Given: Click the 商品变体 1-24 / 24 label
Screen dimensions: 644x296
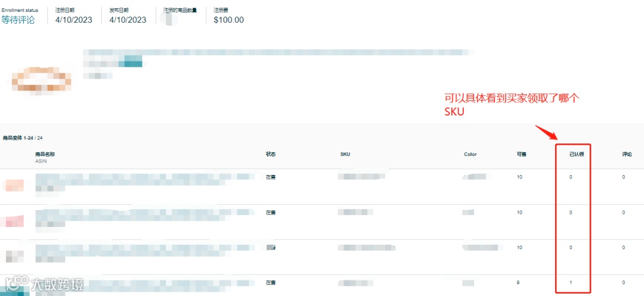Looking at the screenshot, I should (x=23, y=138).
